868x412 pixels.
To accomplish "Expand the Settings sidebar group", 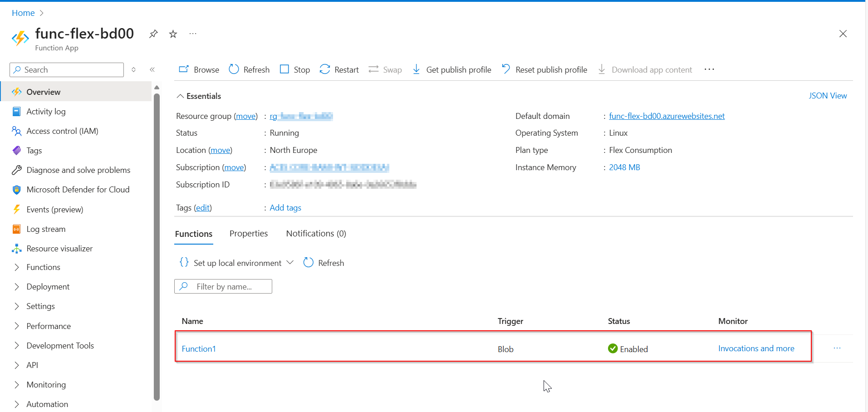I will point(17,306).
